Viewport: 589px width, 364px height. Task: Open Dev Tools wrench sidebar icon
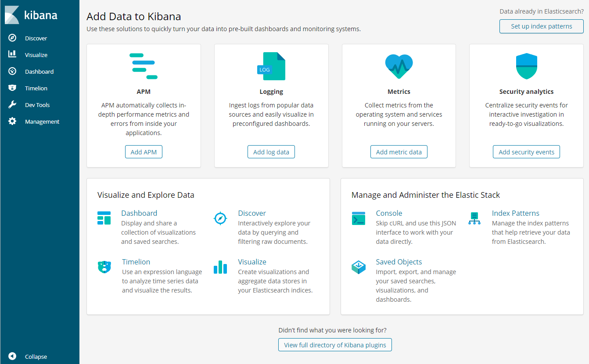click(x=12, y=105)
